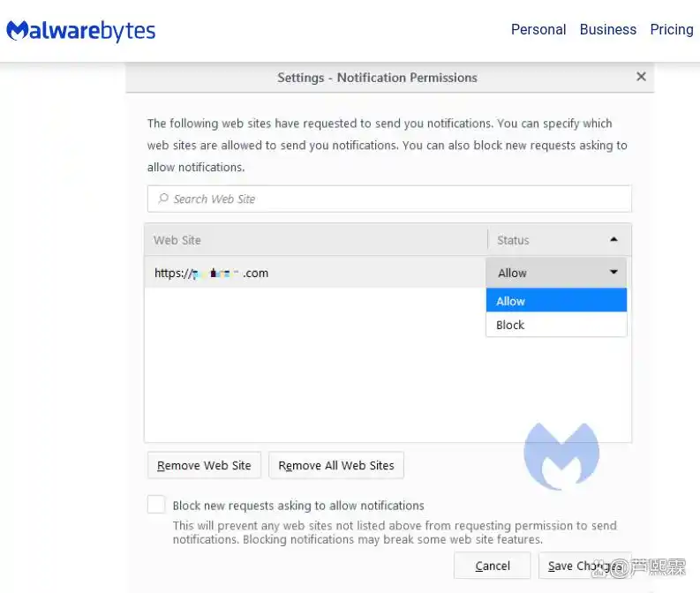Click the Save Changes button
This screenshot has width=700, height=593.
tap(585, 566)
